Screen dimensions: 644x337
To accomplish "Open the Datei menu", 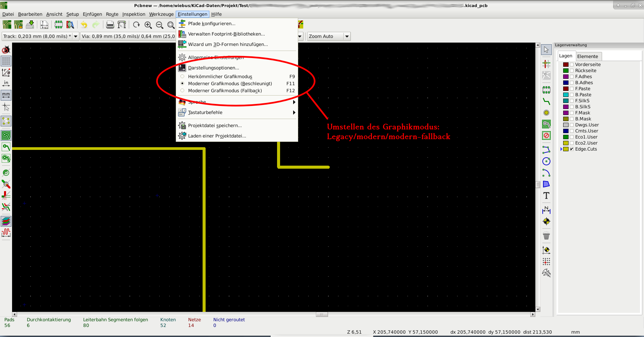I will pyautogui.click(x=8, y=14).
